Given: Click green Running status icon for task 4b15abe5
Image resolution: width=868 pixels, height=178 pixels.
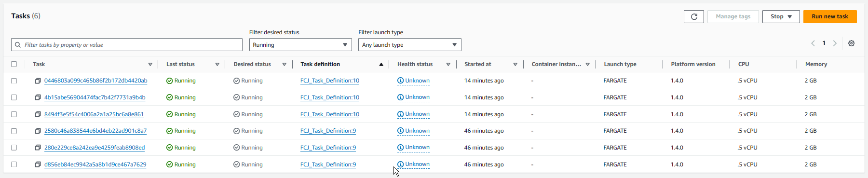Looking at the screenshot, I should pos(169,97).
